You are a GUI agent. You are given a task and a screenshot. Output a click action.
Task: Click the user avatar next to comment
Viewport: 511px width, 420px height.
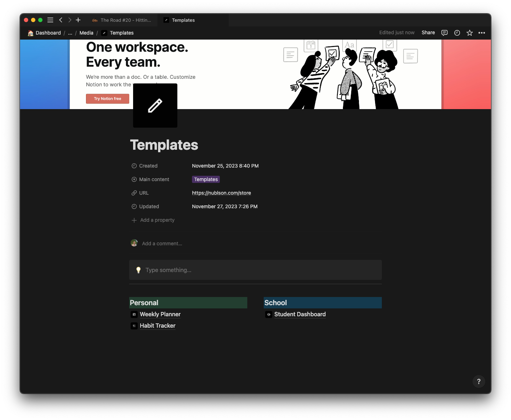[134, 243]
